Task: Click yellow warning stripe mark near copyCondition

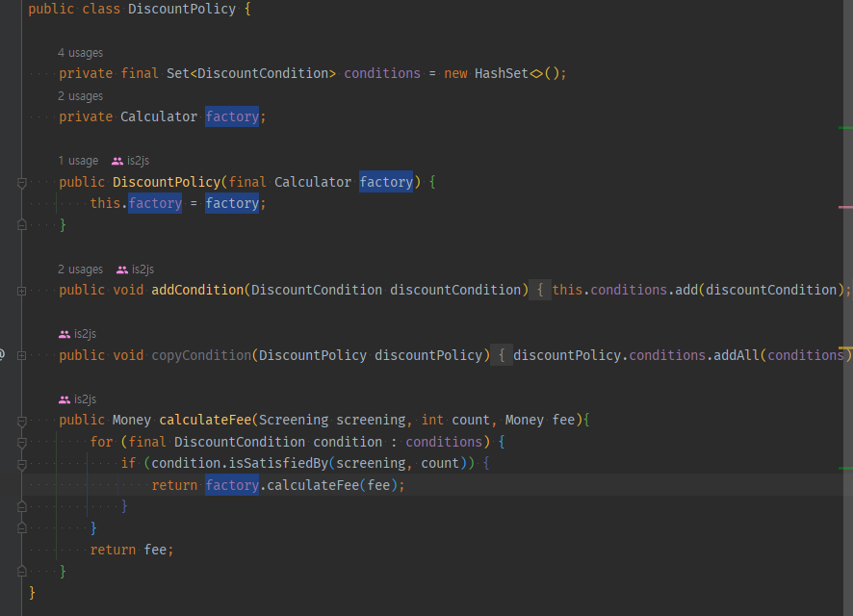Action: coord(845,347)
